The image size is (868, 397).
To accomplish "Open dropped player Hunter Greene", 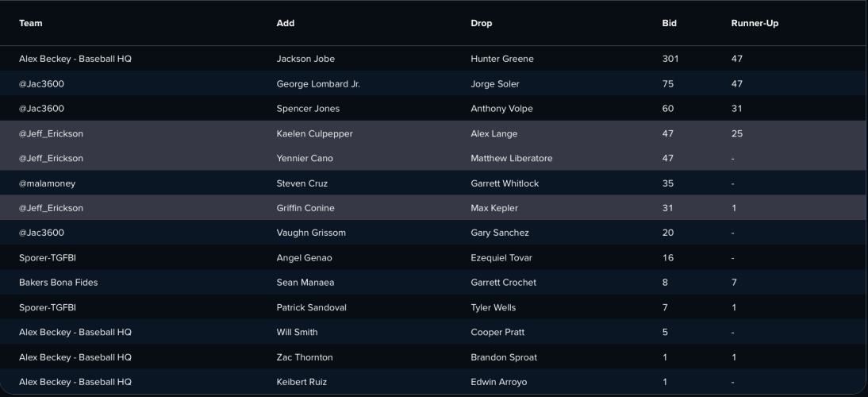I will (502, 59).
